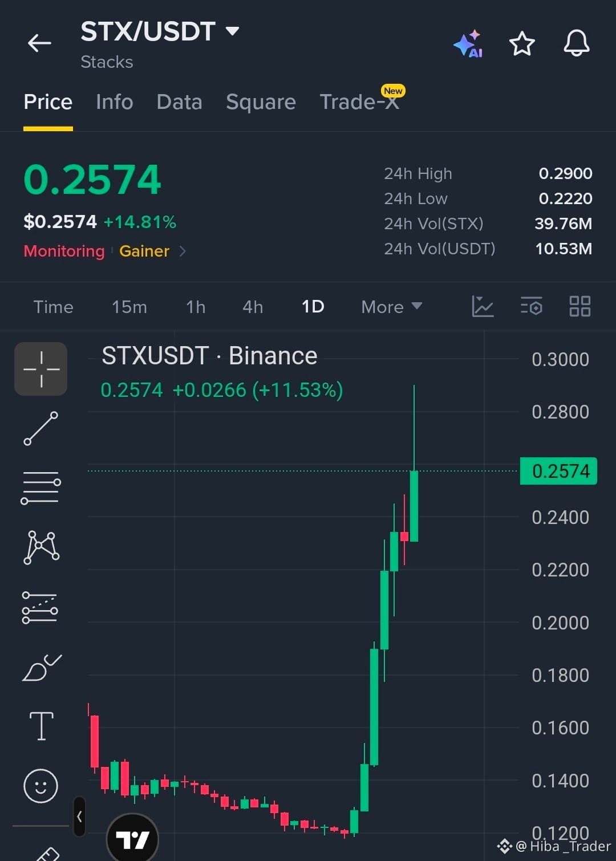Tap the 0.2000 price axis label
The height and width of the screenshot is (861, 616).
pyautogui.click(x=560, y=623)
